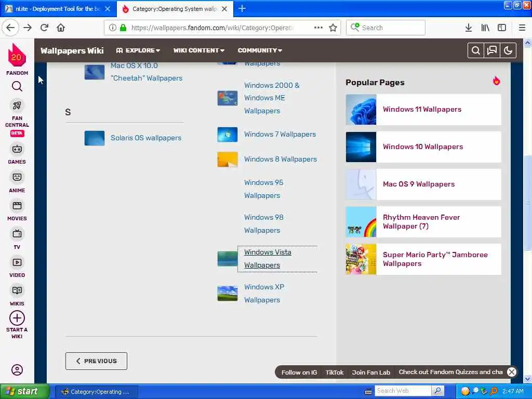Click the Wallpapers Wiki title link
Screen dimensions: 532x399
pos(72,50)
